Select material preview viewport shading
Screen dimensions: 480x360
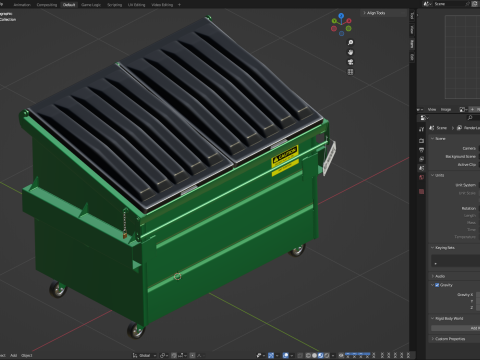[x=320, y=355]
